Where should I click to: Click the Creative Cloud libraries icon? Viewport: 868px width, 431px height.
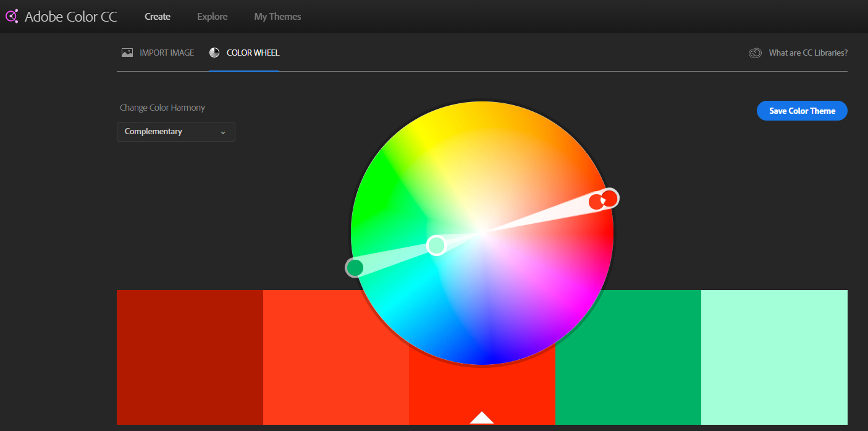coord(755,53)
